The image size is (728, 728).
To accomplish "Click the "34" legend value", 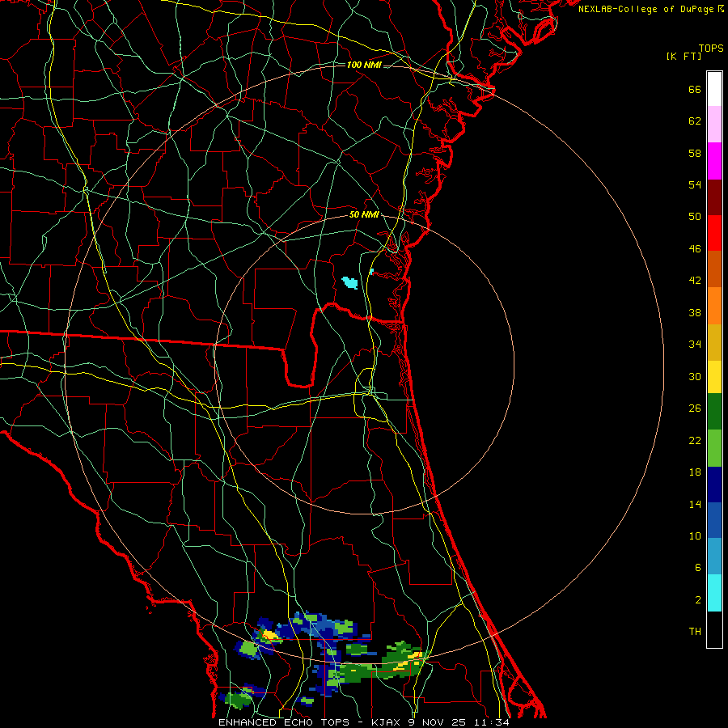I will (x=695, y=345).
